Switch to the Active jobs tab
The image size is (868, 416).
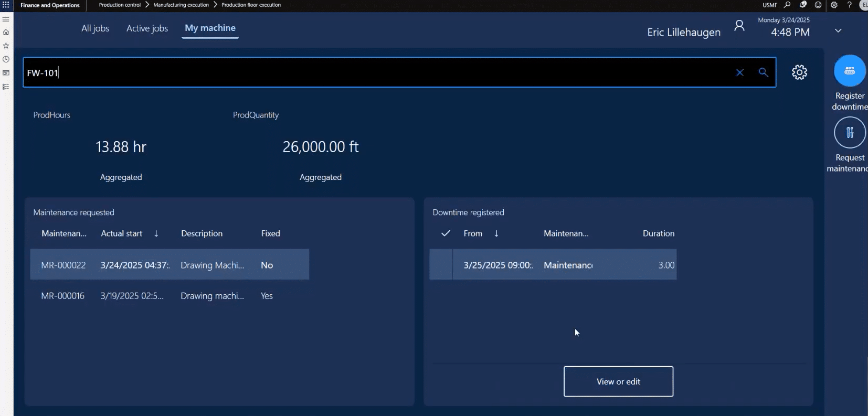click(x=147, y=28)
